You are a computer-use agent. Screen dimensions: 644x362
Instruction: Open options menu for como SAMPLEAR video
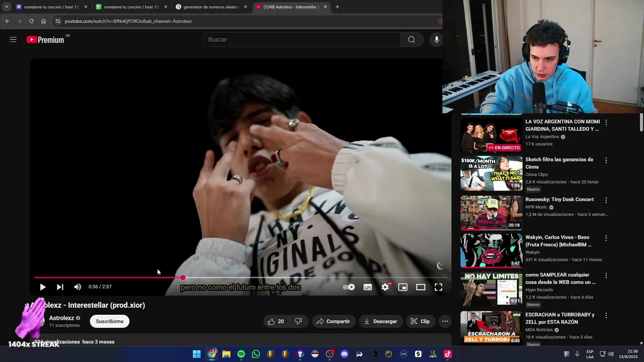tap(606, 276)
